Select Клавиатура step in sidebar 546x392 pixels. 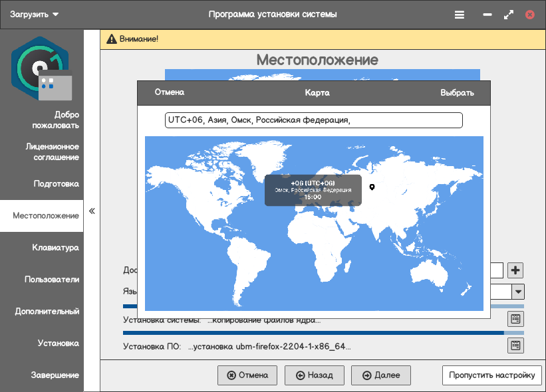tap(55, 248)
